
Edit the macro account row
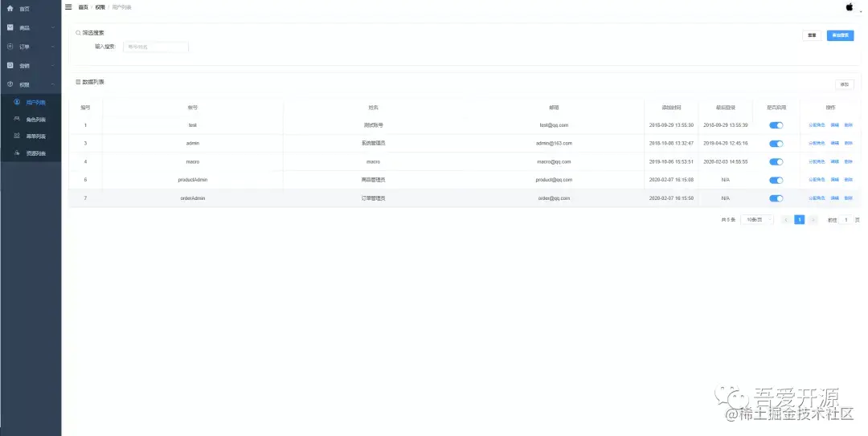coord(835,161)
